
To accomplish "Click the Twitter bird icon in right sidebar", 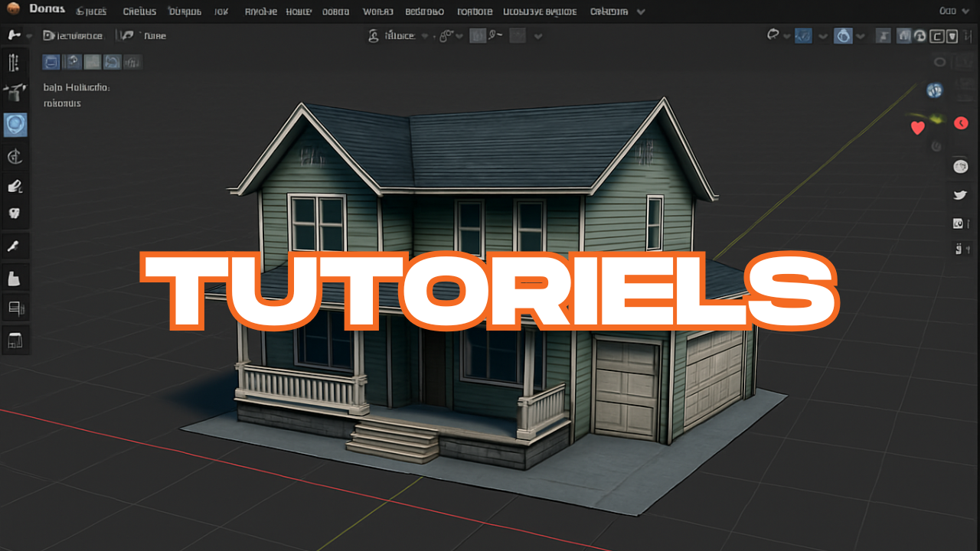I will tap(959, 195).
